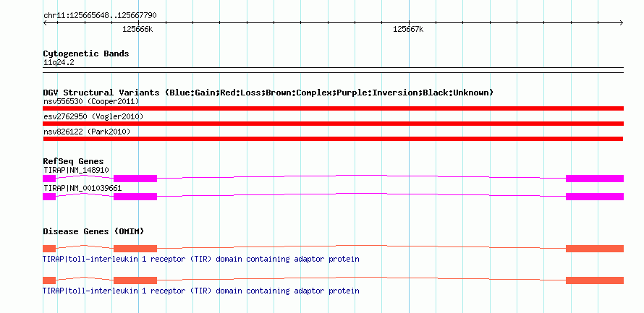644x313 pixels.
Task: Click the middle exon of the second OMIM gene
Action: point(135,280)
